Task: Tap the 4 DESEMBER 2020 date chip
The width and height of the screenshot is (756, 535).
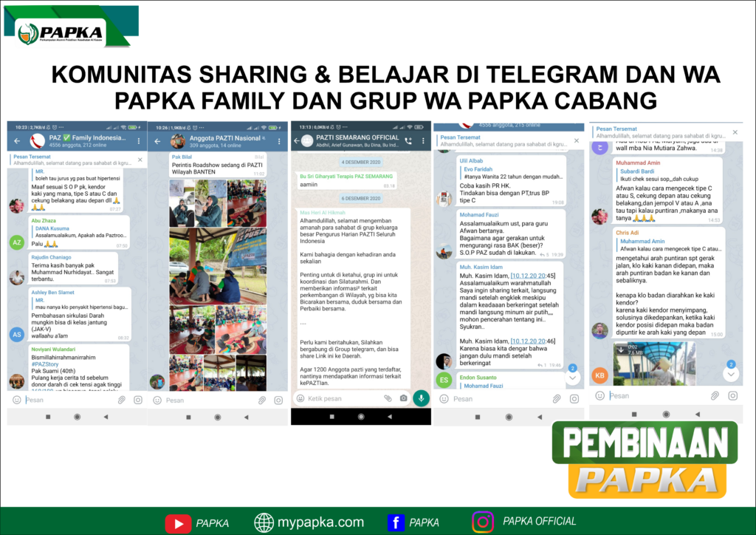Action: pyautogui.click(x=360, y=162)
